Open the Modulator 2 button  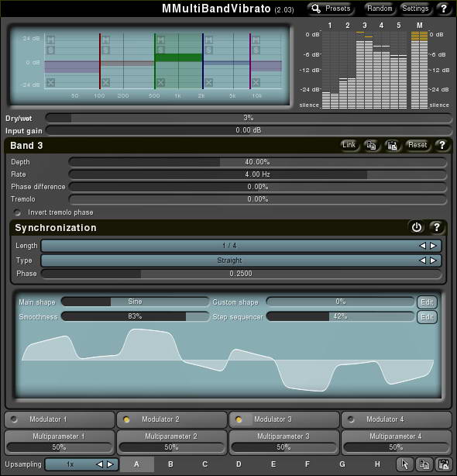(172, 419)
